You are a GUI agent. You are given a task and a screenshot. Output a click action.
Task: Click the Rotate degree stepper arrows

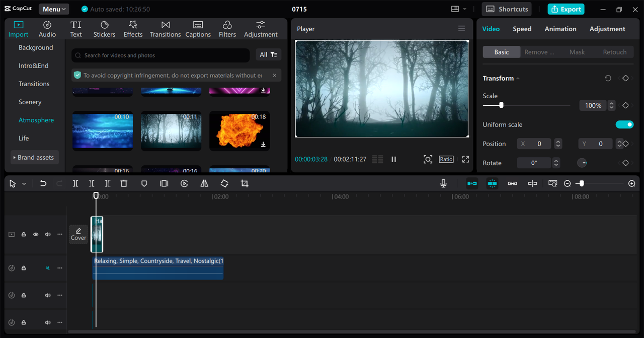pyautogui.click(x=556, y=163)
